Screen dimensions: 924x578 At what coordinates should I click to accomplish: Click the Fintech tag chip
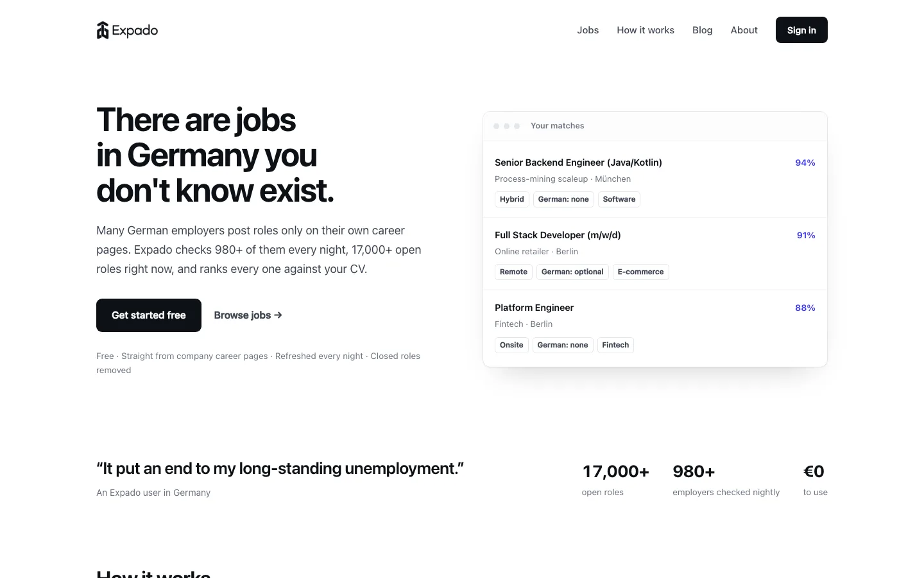click(615, 345)
